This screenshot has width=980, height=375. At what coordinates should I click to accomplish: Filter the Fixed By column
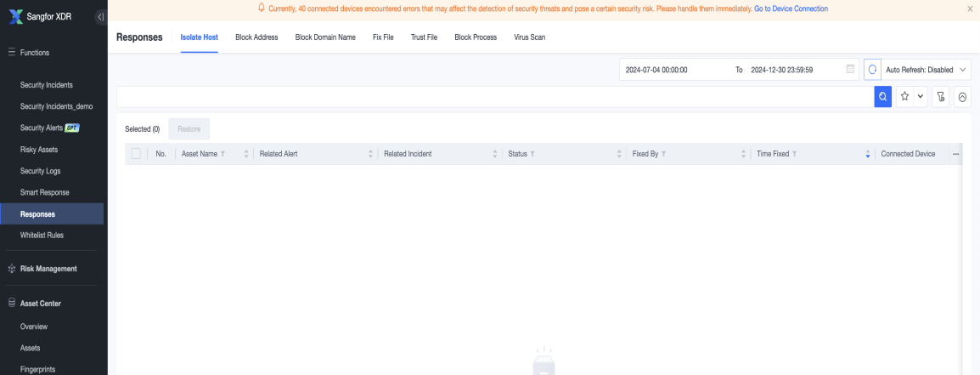[x=664, y=154]
